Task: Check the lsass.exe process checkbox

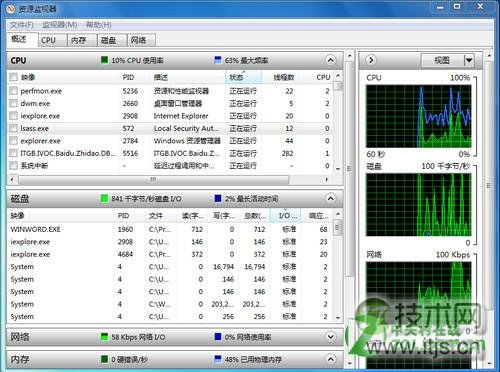Action: click(13, 128)
